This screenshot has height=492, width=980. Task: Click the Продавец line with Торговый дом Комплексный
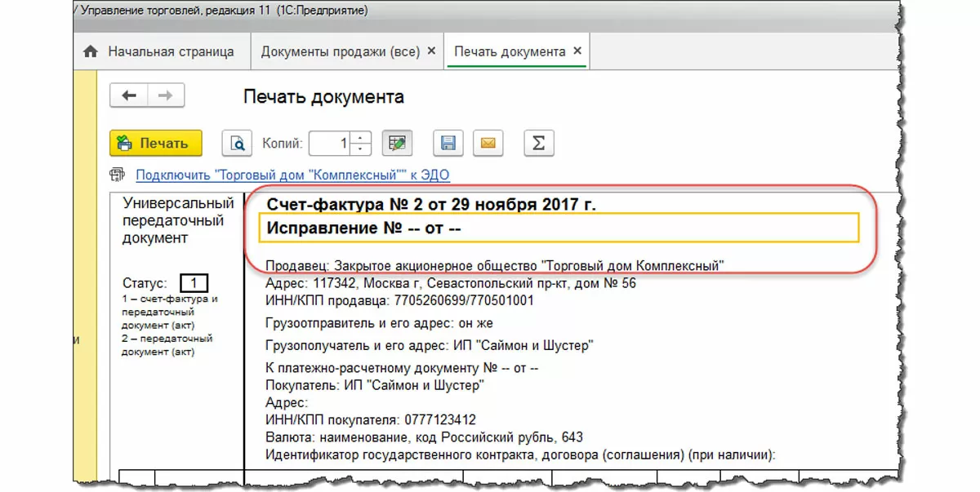tap(496, 266)
